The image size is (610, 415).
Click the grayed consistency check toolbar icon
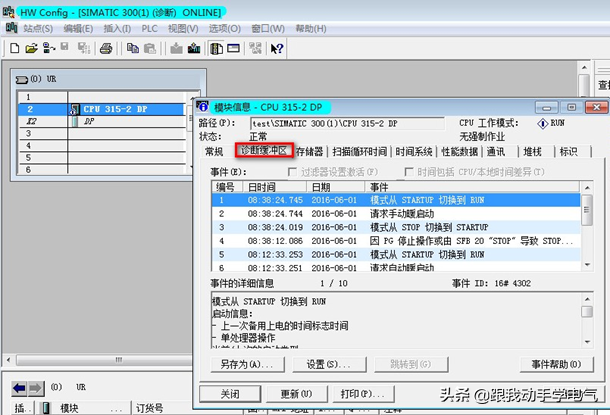(x=255, y=48)
